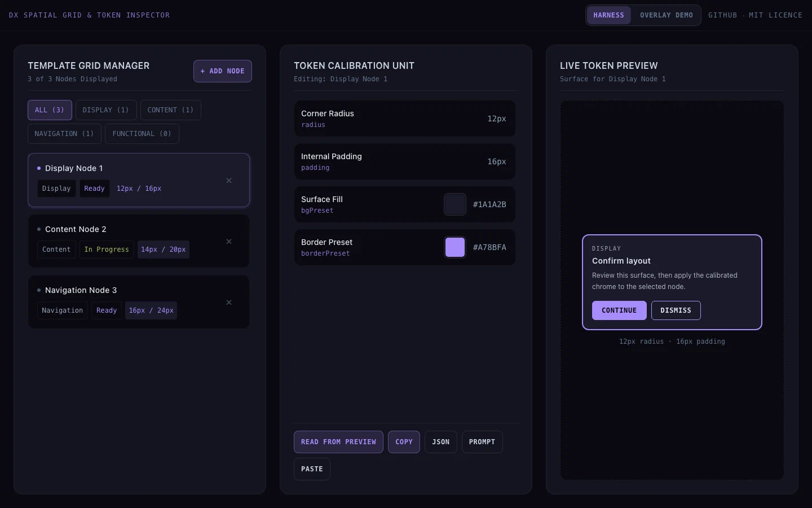The image size is (812, 508).
Task: Filter nodes by FUNCTIONAL (0)
Action: coord(142,134)
